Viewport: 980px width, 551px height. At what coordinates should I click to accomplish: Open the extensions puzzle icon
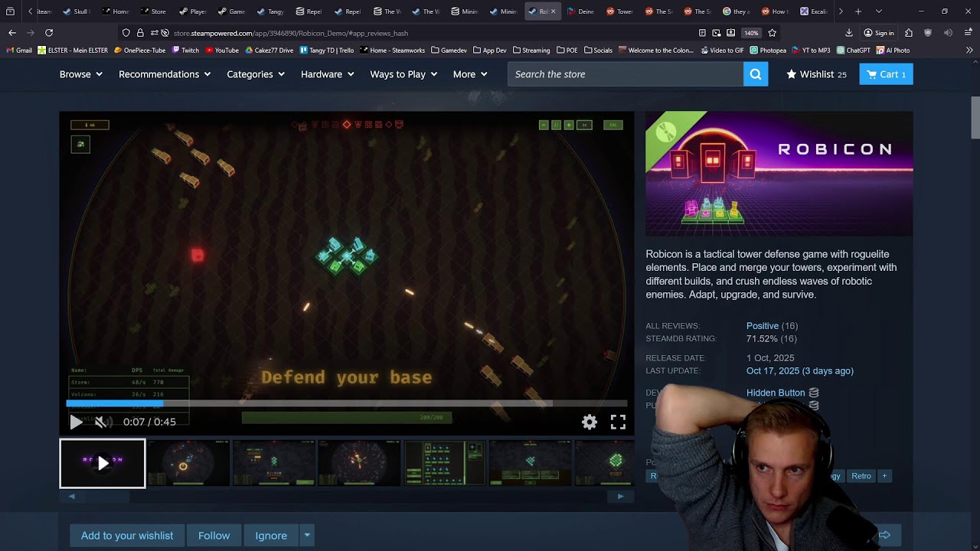click(909, 33)
